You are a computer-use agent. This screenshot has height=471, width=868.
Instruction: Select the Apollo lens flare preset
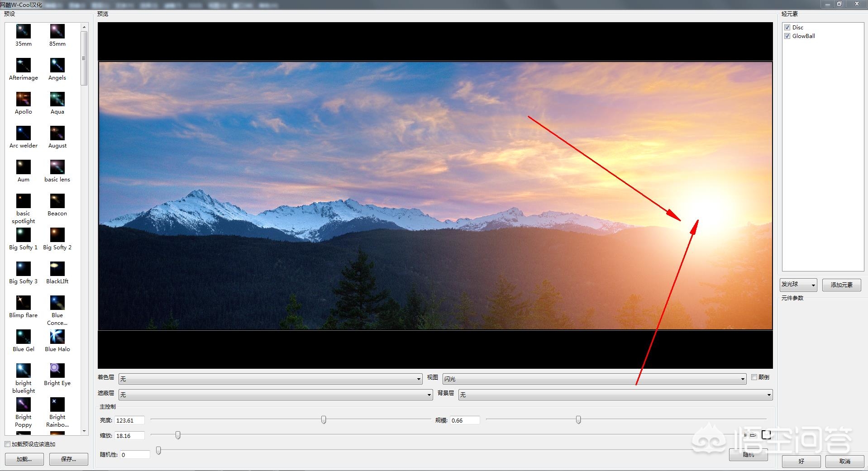click(x=24, y=100)
